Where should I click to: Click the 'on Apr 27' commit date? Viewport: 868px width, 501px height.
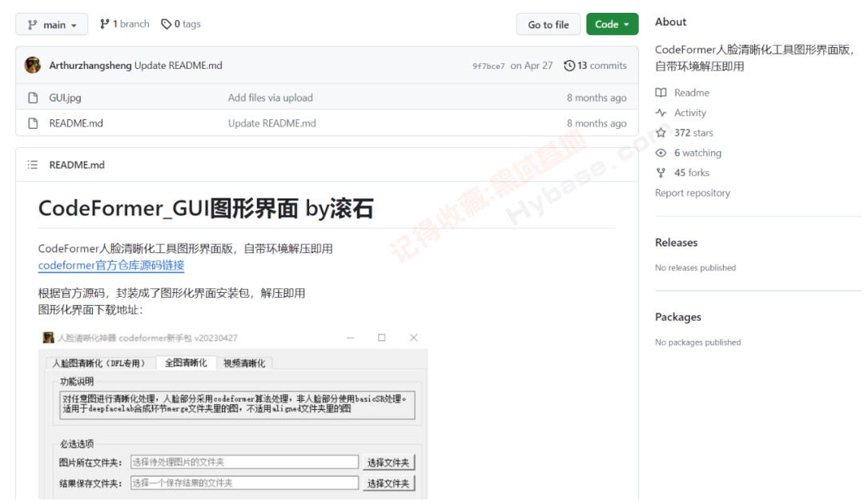pos(532,66)
